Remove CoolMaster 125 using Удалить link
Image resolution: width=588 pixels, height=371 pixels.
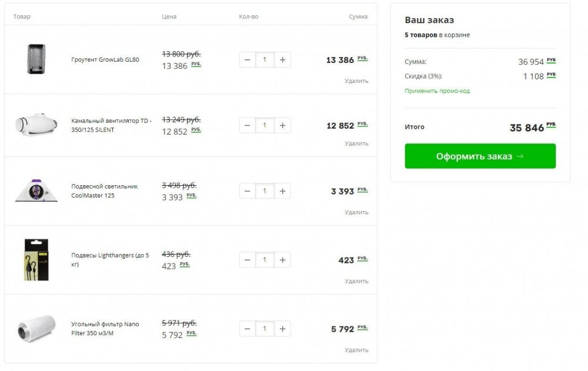point(356,212)
